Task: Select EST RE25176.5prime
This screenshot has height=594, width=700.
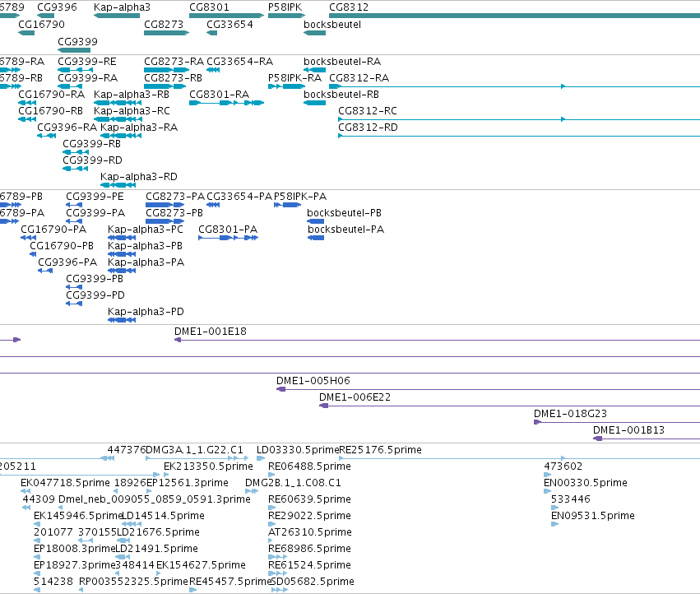Action: click(x=380, y=450)
